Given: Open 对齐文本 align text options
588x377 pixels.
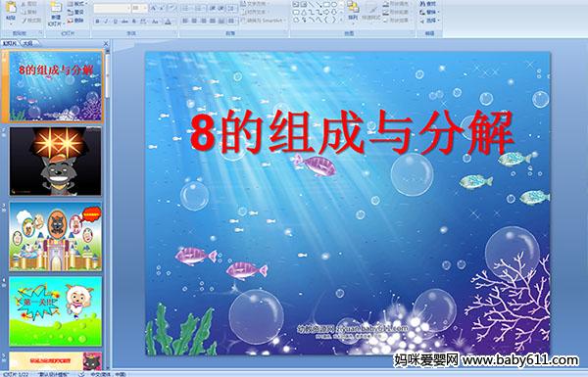Looking at the screenshot, I should tap(256, 12).
